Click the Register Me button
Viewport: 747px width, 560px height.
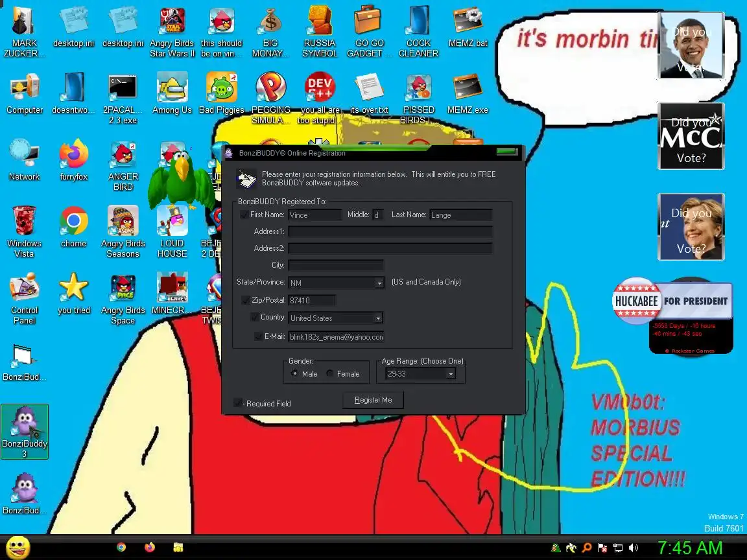(x=373, y=400)
